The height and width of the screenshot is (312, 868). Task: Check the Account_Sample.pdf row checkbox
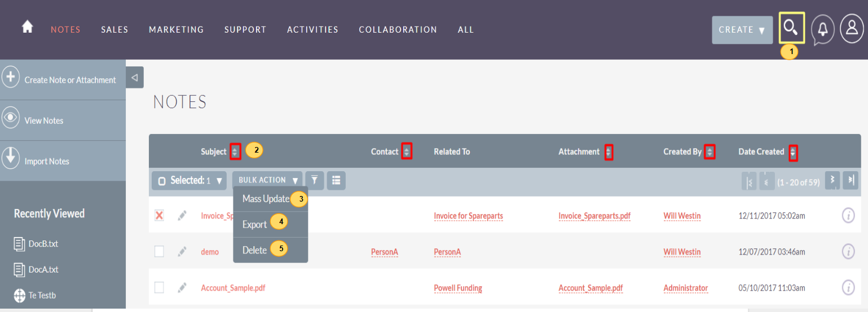coord(159,288)
